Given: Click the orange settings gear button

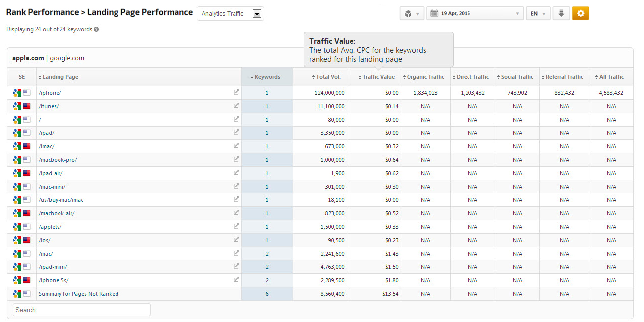Looking at the screenshot, I should 580,14.
